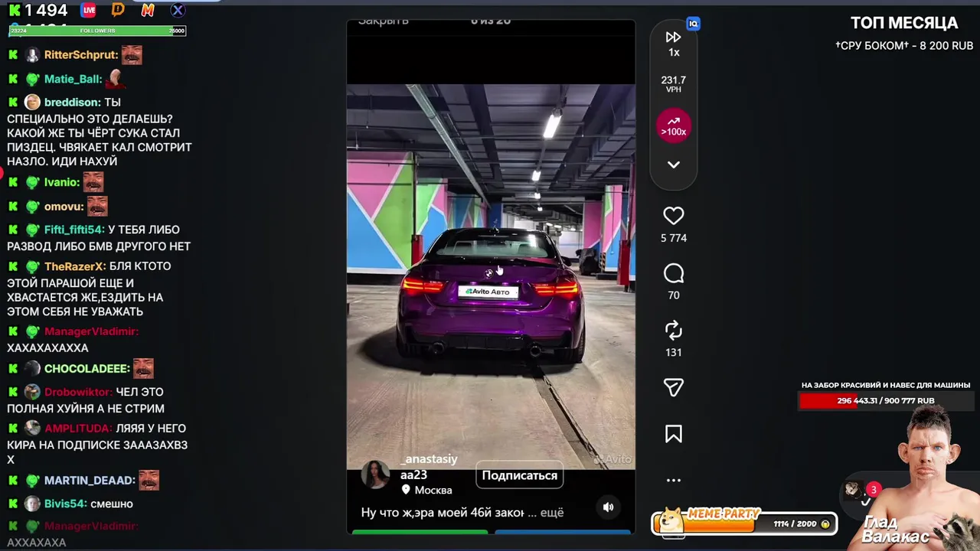The height and width of the screenshot is (551, 980).
Task: Click the blue X logo icon
Action: [x=177, y=10]
